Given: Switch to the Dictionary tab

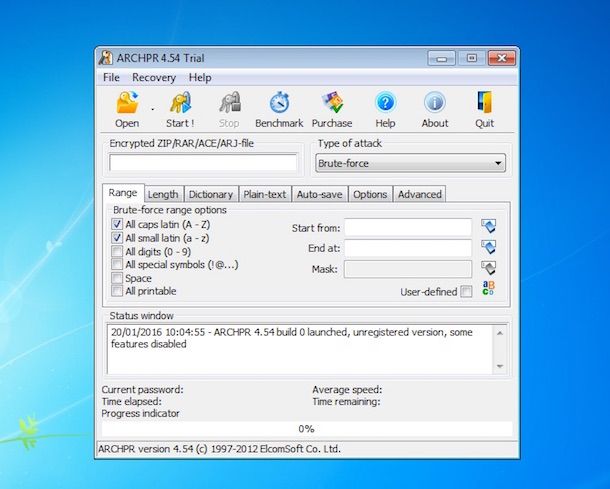Looking at the screenshot, I should 211,194.
